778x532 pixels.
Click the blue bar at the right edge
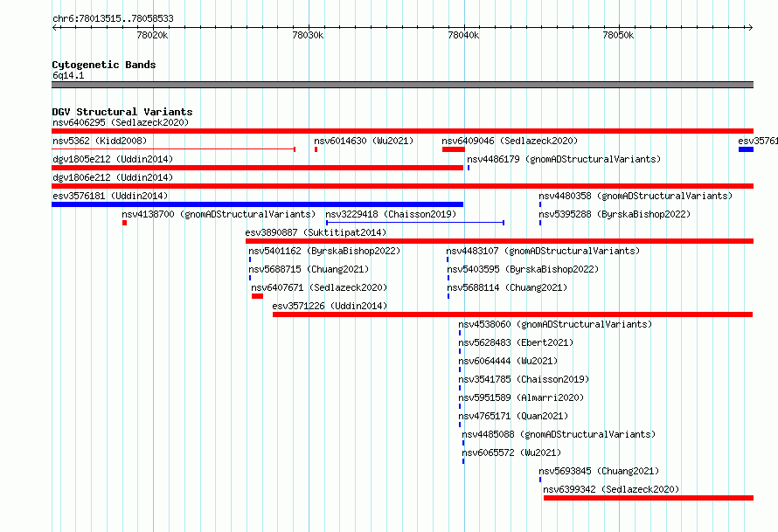click(x=747, y=149)
